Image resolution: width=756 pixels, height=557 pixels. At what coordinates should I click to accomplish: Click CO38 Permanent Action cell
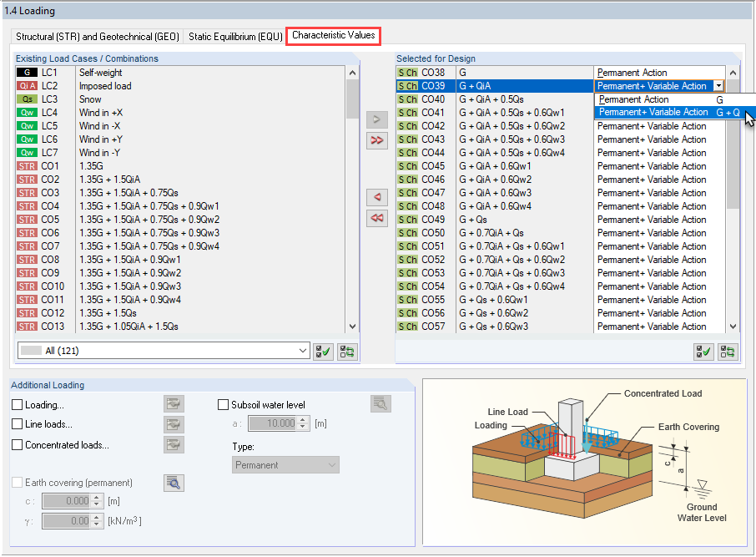[x=659, y=73]
